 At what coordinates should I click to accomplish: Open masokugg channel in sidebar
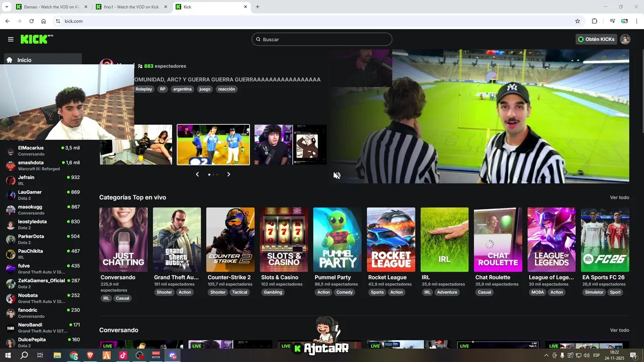point(43,210)
